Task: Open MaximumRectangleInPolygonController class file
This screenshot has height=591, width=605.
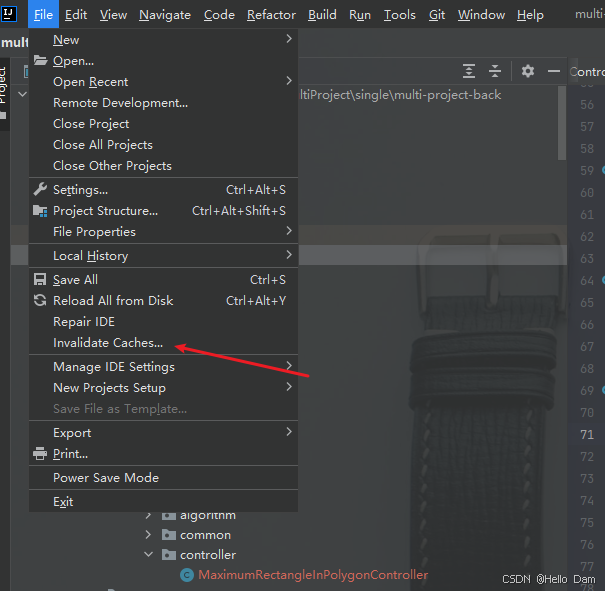Action: point(313,575)
